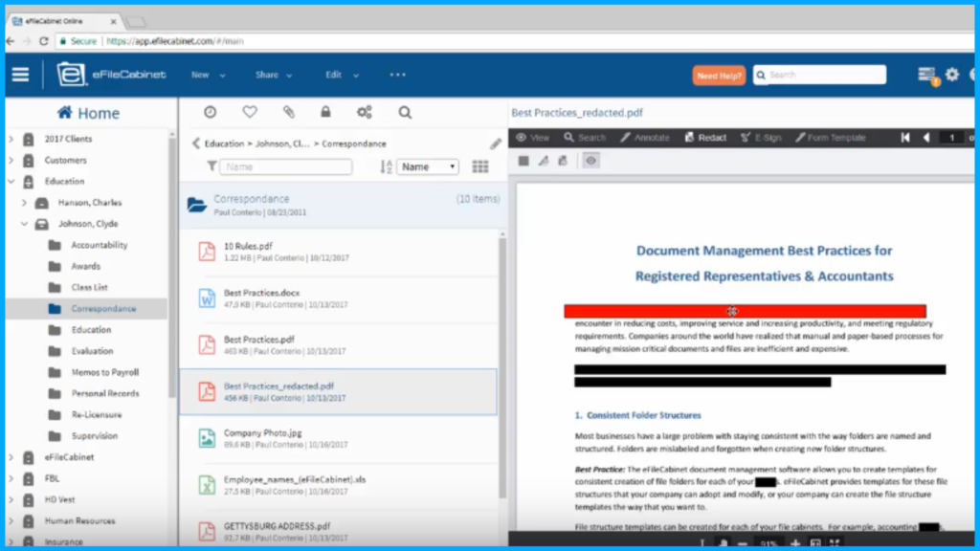
Task: Toggle the sort order A-Z icon
Action: [x=386, y=166]
